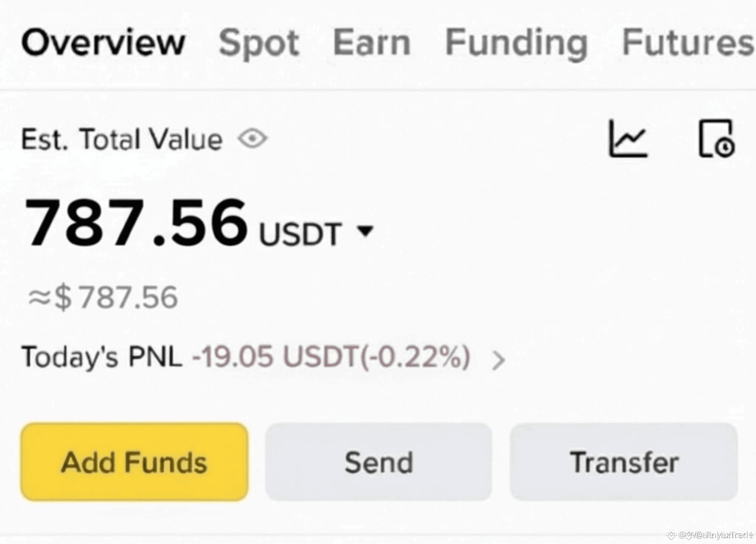The width and height of the screenshot is (756, 544).
Task: Go to the Funding tab
Action: click(516, 44)
